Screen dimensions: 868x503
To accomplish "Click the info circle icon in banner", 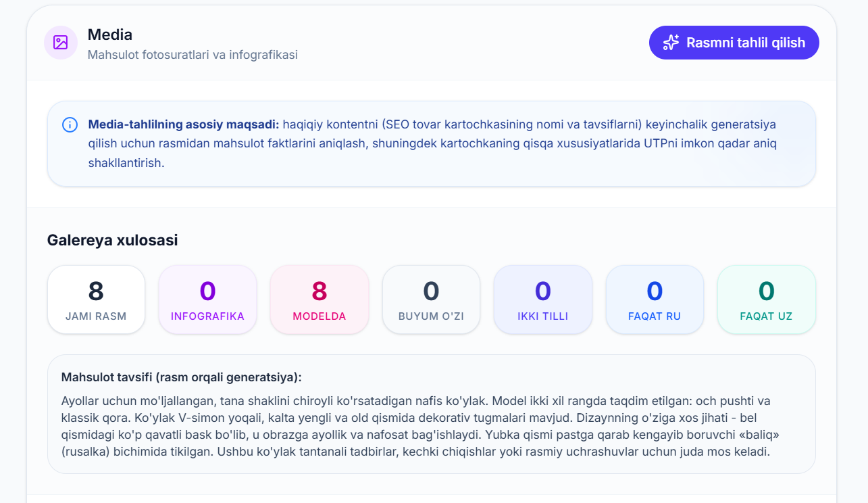I will coord(70,124).
